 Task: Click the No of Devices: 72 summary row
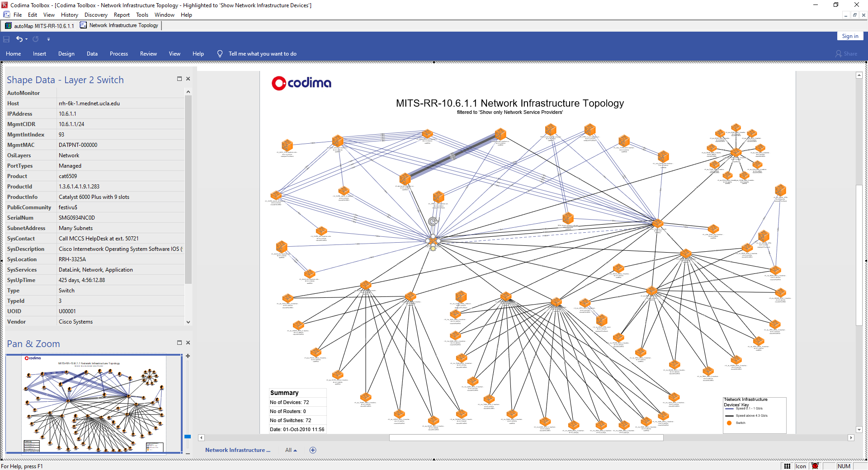[x=297, y=402]
